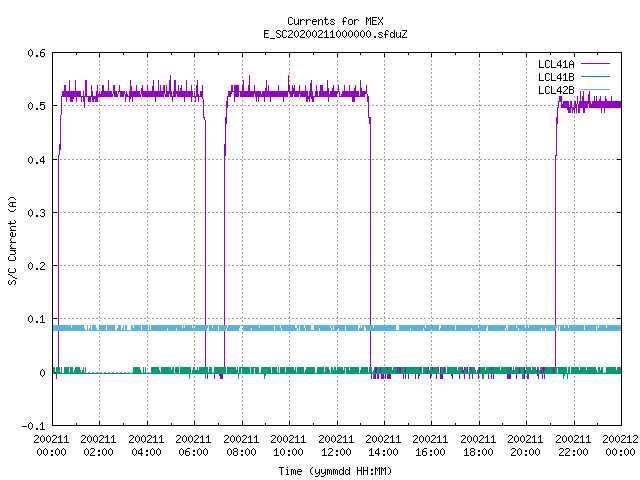The width and height of the screenshot is (640, 480).
Task: Click the y-axis tick value 0.6
Action: coord(36,53)
